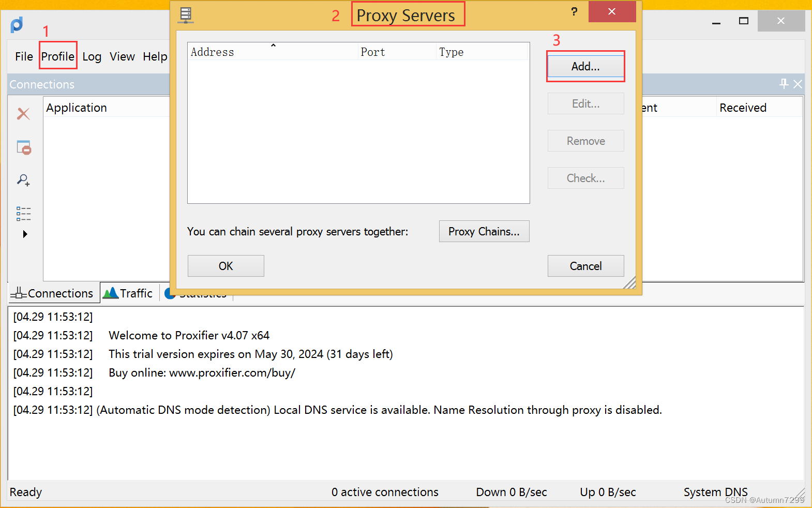Viewport: 812px width, 508px height.
Task: Close the Connections panel with X icon
Action: pyautogui.click(x=798, y=84)
